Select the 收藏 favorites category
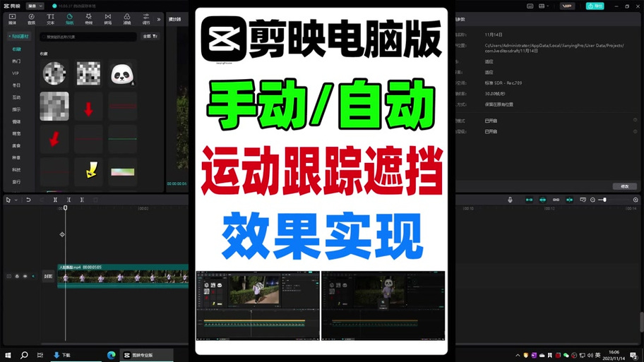This screenshot has height=362, width=644. click(x=16, y=49)
